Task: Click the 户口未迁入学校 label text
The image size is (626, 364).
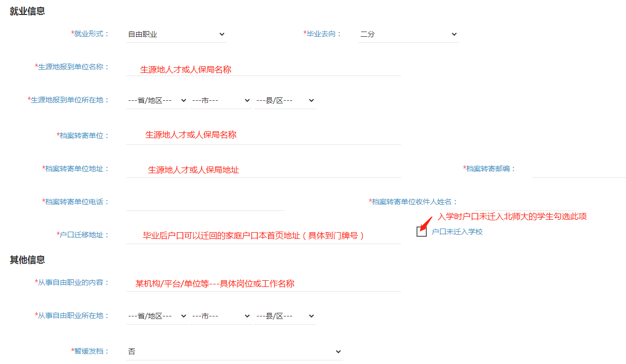Action: (x=457, y=232)
